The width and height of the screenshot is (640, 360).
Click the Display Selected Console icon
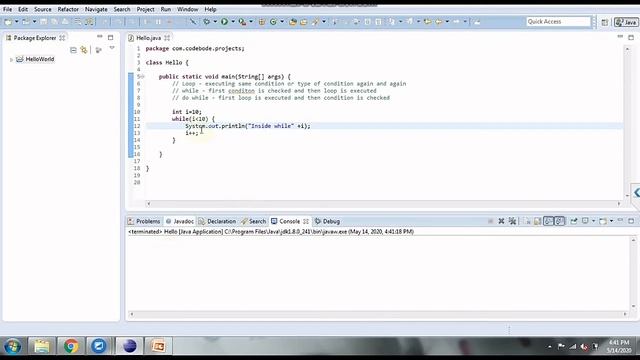point(585,221)
